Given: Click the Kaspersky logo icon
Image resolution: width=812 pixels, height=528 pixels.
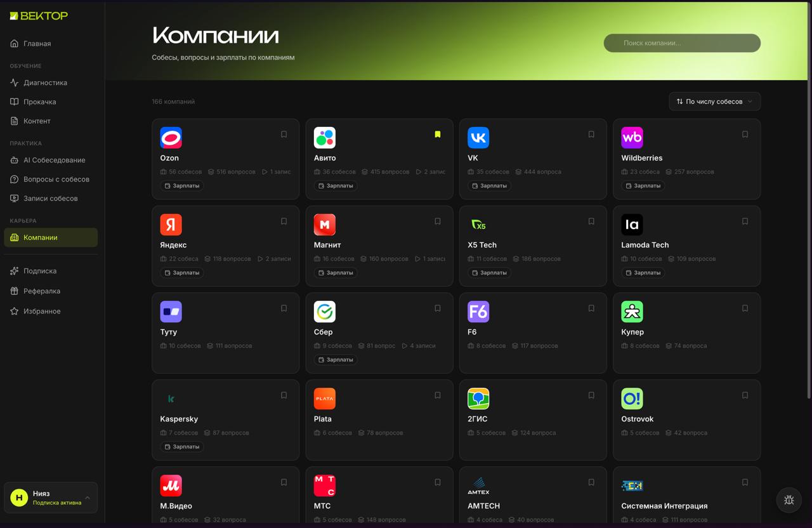Looking at the screenshot, I should point(171,399).
